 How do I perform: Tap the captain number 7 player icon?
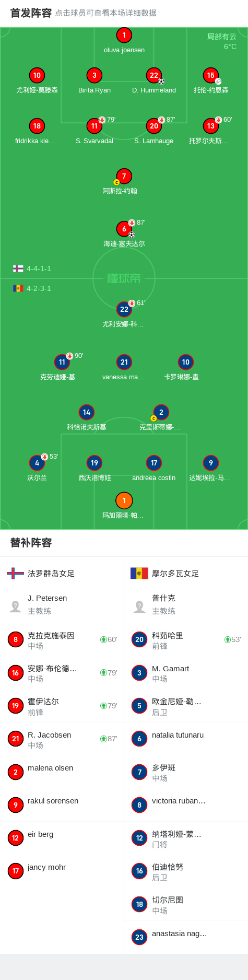point(124,176)
